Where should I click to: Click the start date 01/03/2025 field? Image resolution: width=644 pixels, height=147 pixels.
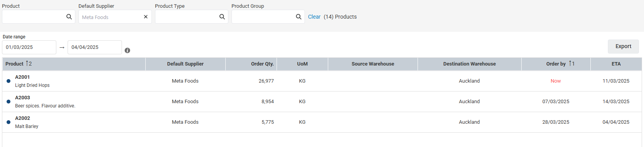[x=29, y=47]
